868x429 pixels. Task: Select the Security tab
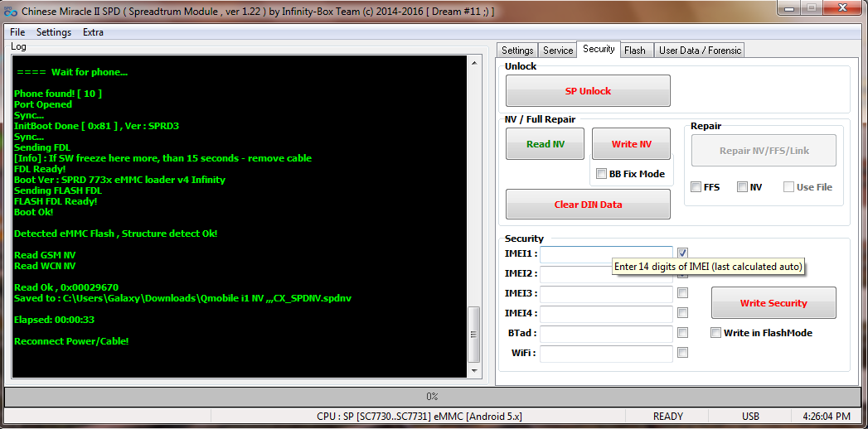[x=599, y=49]
